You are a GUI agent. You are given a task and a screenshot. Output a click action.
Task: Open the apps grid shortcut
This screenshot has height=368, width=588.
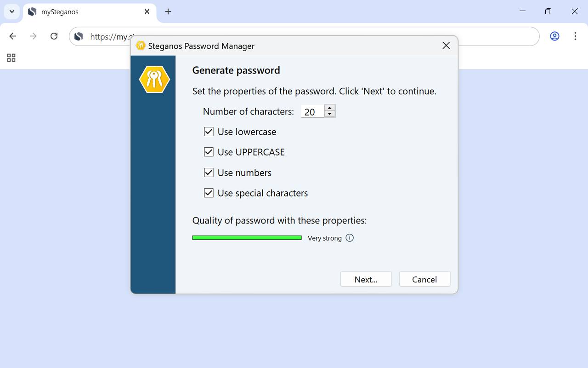coord(11,57)
